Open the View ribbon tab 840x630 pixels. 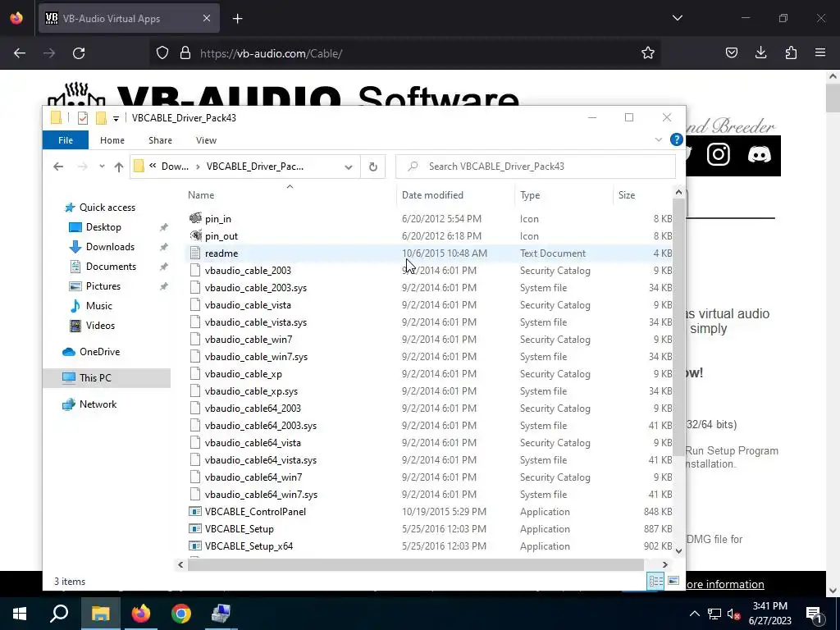(x=206, y=140)
